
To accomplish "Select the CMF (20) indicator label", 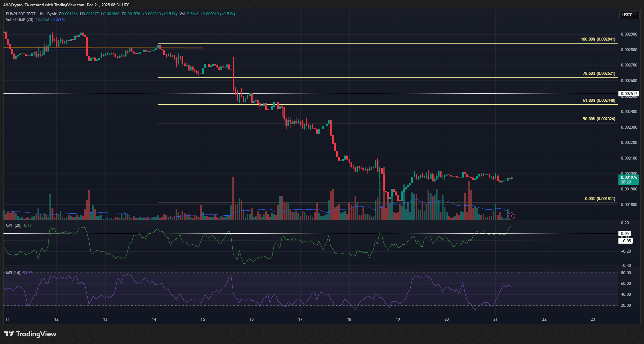I will click(14, 225).
